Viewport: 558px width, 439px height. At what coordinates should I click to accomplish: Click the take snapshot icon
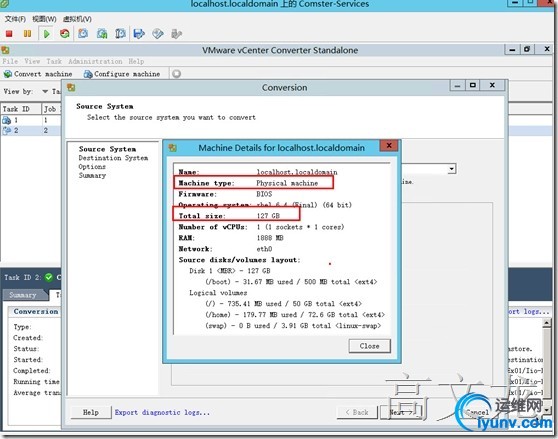click(83, 34)
